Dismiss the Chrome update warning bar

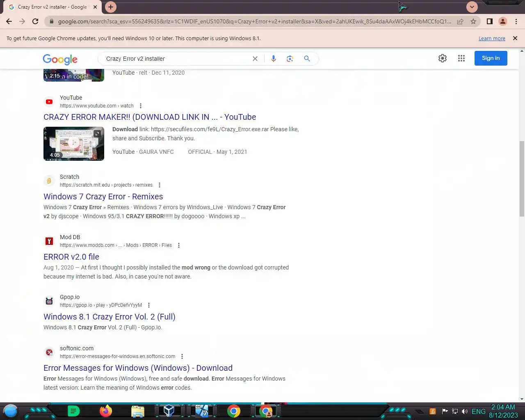pyautogui.click(x=515, y=38)
